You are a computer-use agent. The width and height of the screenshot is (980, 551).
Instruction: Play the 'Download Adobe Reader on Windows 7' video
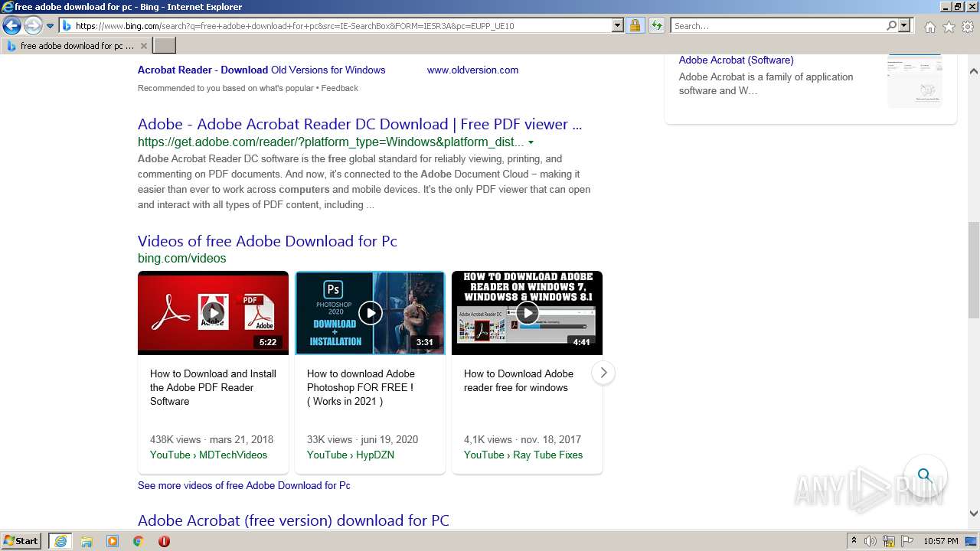coord(527,313)
